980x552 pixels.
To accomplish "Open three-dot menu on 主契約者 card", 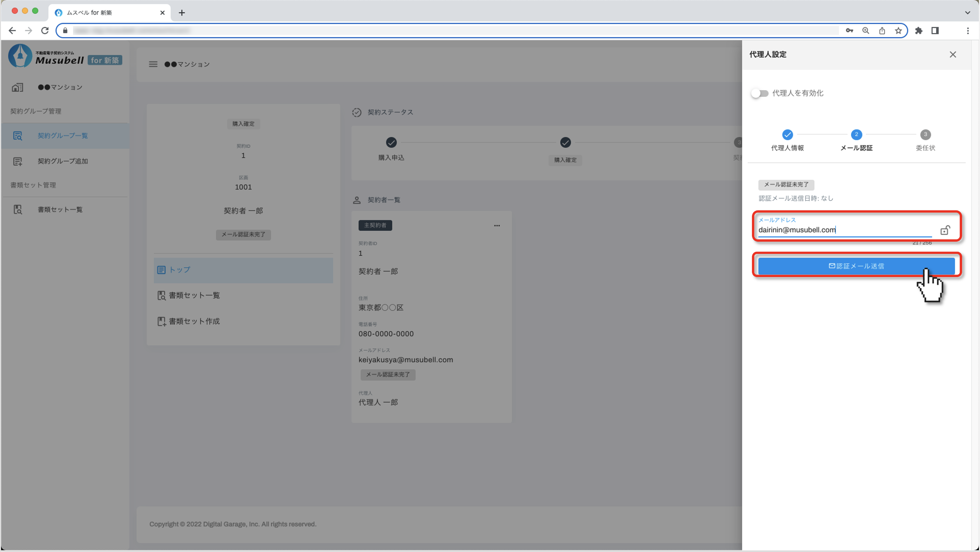I will [497, 225].
